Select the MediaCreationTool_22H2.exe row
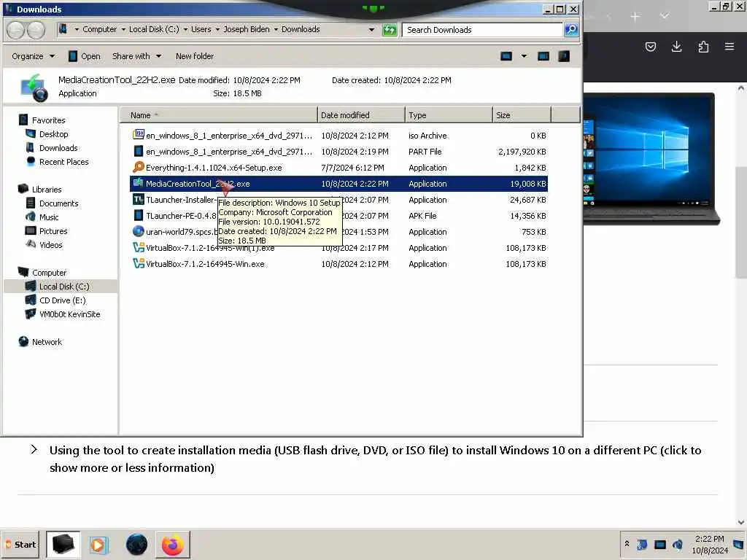The image size is (747, 560). point(338,184)
